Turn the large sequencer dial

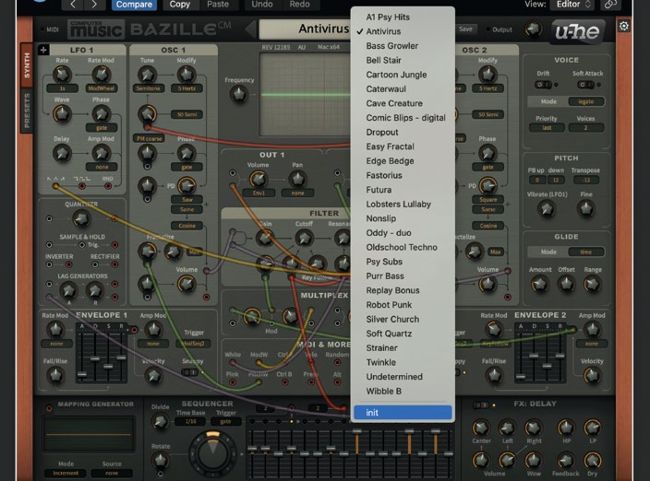tap(213, 454)
